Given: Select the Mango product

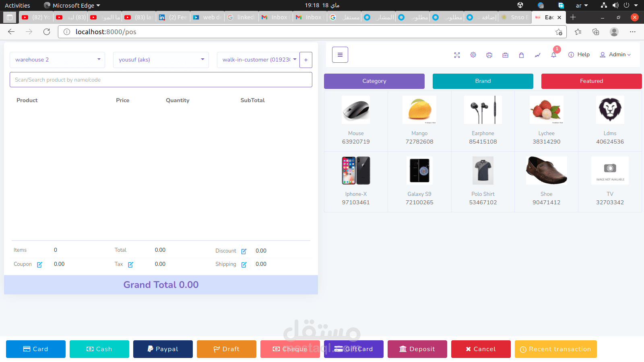Looking at the screenshot, I should (419, 121).
